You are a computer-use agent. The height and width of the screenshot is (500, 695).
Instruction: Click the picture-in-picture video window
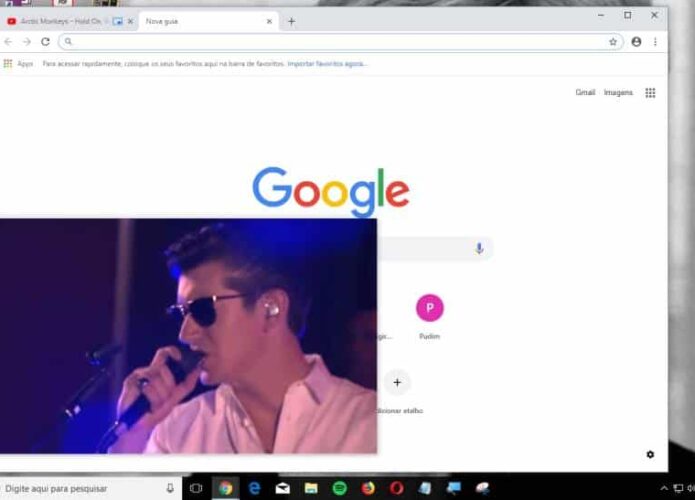click(x=188, y=336)
